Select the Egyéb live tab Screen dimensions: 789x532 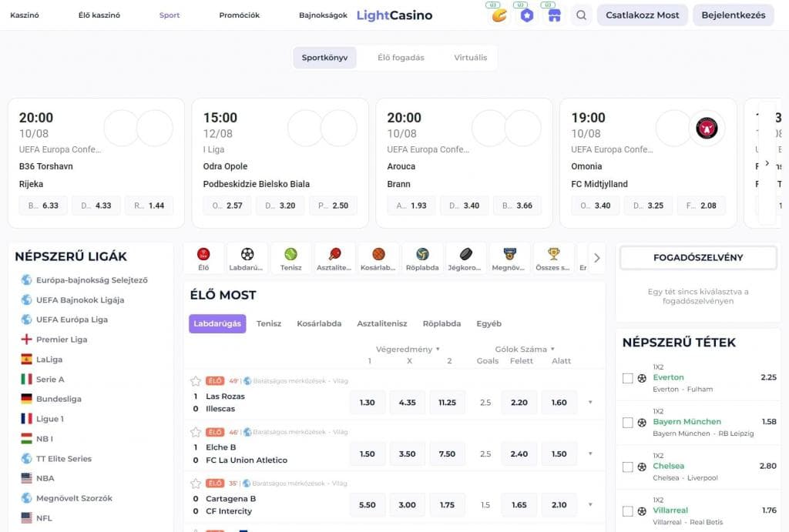point(489,324)
